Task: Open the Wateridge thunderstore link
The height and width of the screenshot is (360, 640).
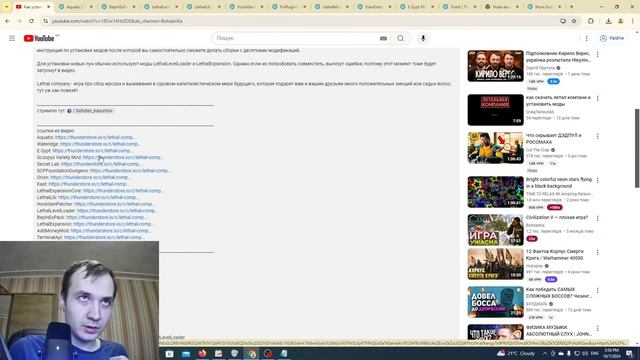Action: pos(100,144)
